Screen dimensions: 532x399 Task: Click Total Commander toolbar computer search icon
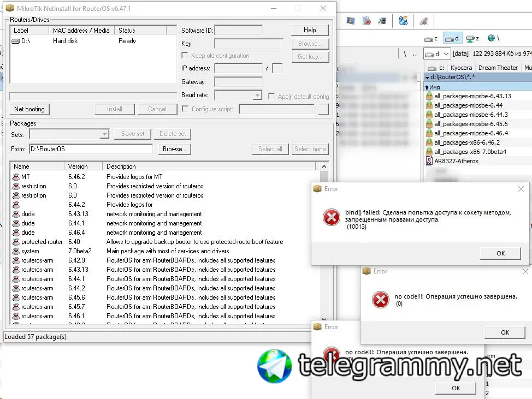tap(382, 21)
